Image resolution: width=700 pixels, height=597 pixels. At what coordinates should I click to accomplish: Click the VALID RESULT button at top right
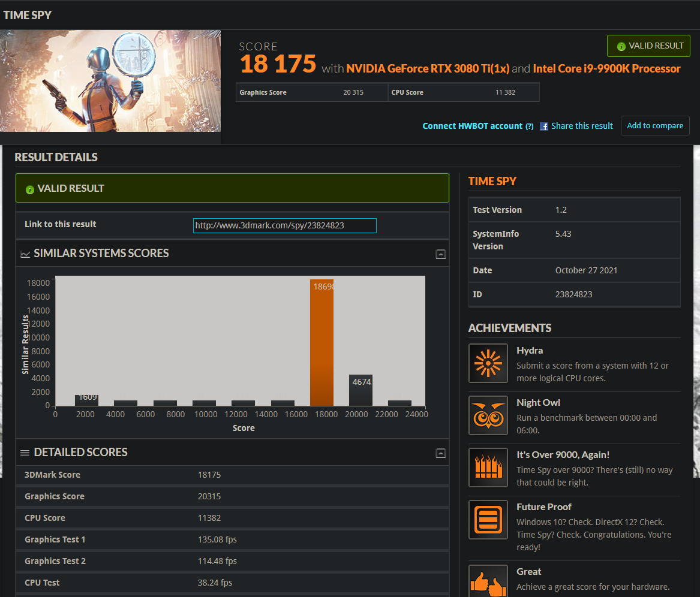(648, 46)
